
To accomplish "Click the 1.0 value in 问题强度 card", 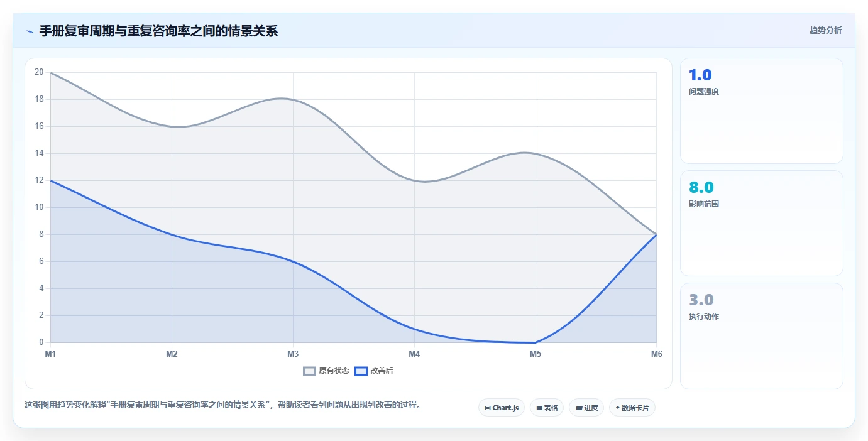I will [700, 75].
